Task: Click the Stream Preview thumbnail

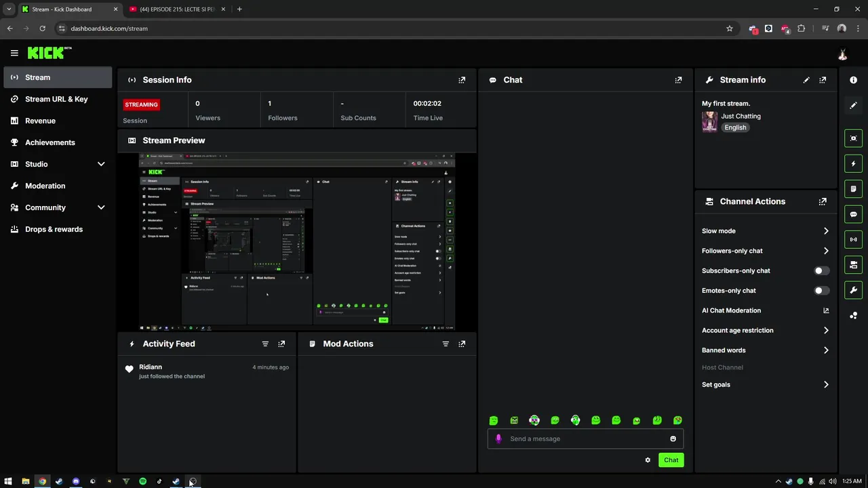Action: point(297,242)
